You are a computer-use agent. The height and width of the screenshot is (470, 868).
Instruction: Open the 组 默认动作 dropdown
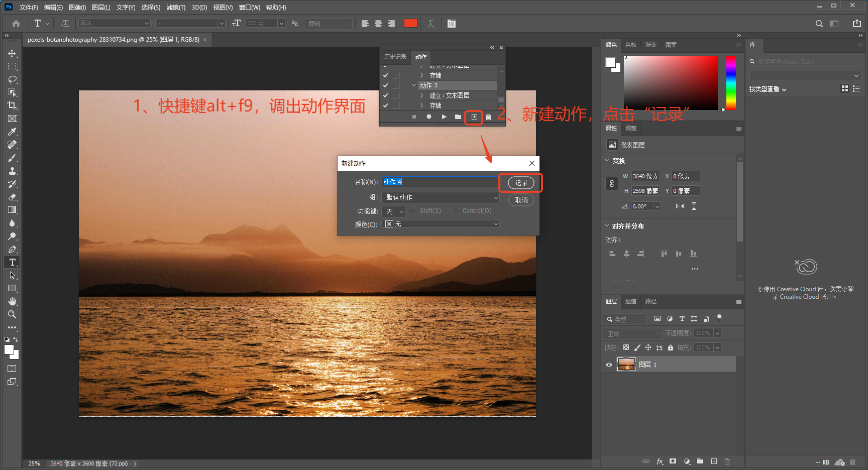[441, 197]
